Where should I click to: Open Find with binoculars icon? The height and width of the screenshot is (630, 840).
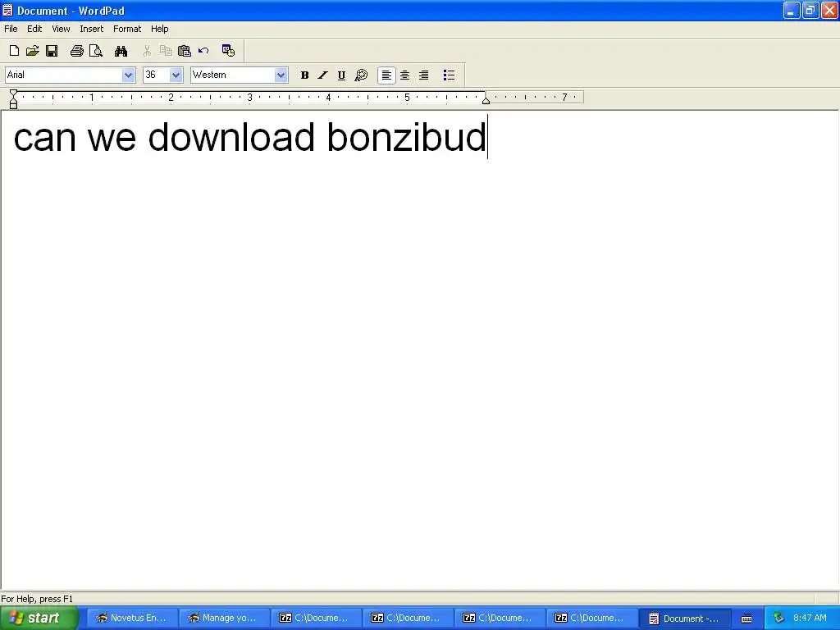pyautogui.click(x=121, y=51)
